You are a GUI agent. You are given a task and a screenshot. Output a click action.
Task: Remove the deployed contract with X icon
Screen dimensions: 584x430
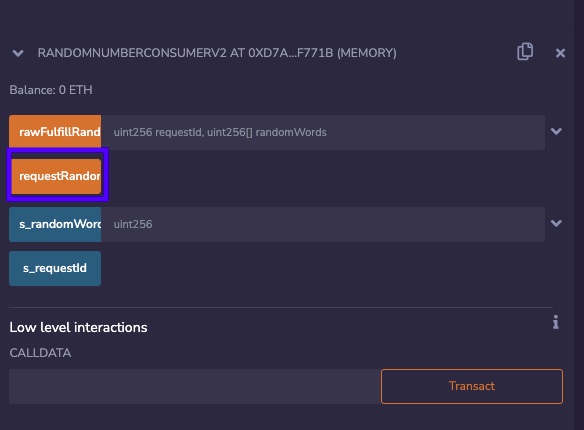[x=560, y=53]
